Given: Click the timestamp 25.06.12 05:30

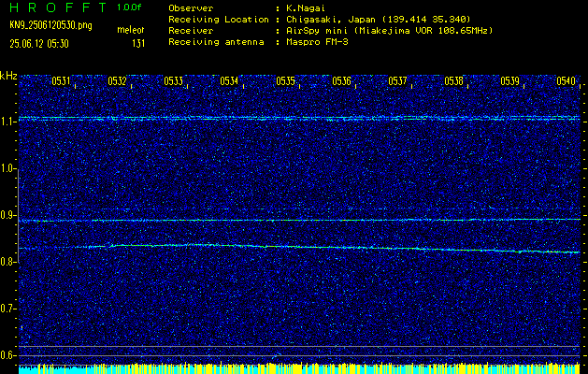Looking at the screenshot, I should (39, 44).
